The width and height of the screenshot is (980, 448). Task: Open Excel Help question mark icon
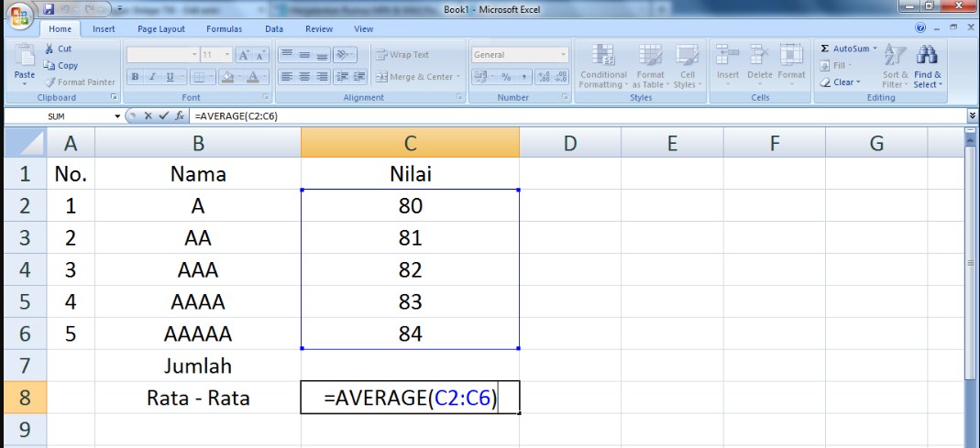coord(921,28)
